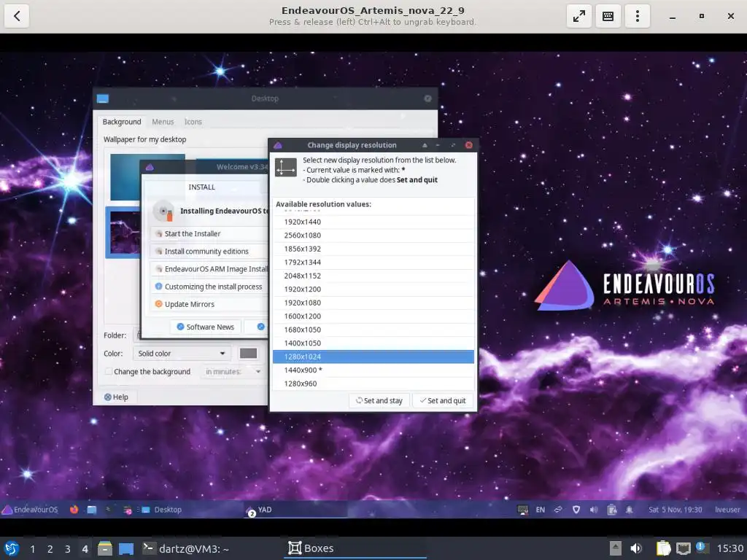Select resolution 1400x1050
The width and height of the screenshot is (747, 560).
click(x=373, y=343)
